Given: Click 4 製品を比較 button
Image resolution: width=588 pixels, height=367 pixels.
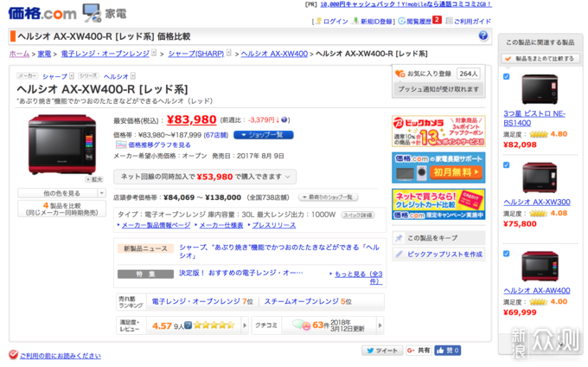Looking at the screenshot, I should click(x=62, y=209).
